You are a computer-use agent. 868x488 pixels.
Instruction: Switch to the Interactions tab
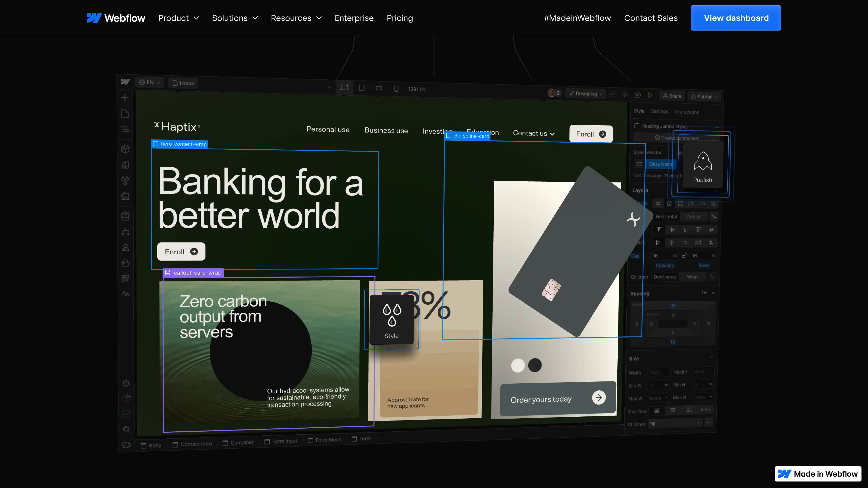(686, 112)
